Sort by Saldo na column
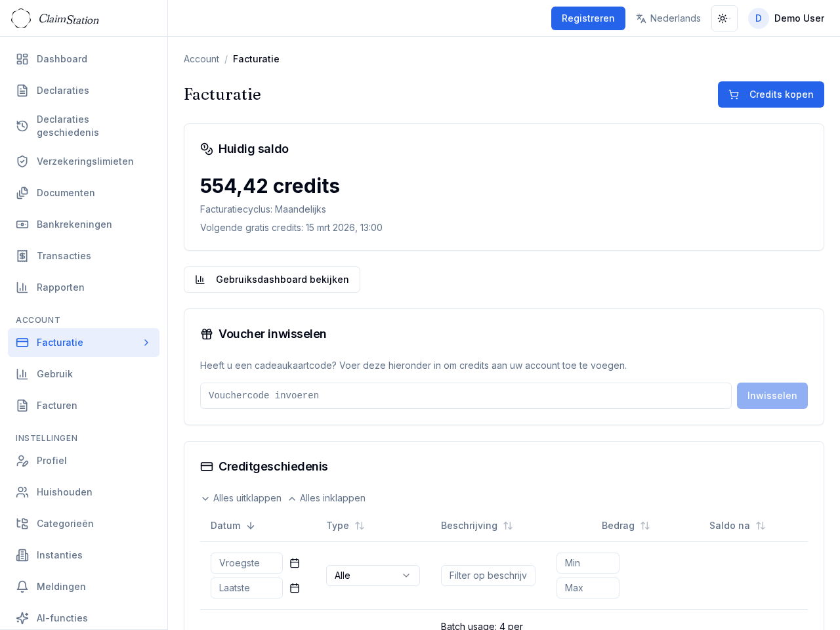This screenshot has height=630, width=840. click(760, 526)
